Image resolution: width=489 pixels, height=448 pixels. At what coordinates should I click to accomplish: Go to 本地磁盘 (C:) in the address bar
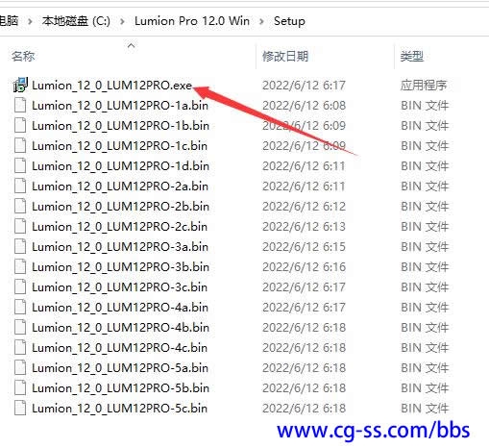click(x=76, y=21)
